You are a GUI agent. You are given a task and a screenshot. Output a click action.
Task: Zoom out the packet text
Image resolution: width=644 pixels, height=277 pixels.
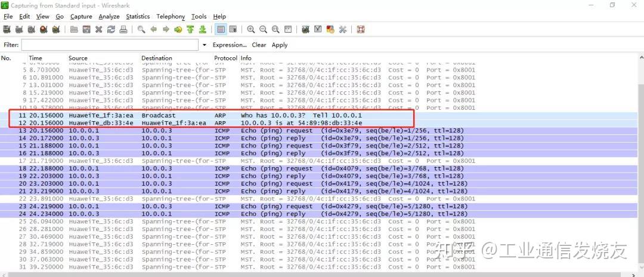(264, 30)
